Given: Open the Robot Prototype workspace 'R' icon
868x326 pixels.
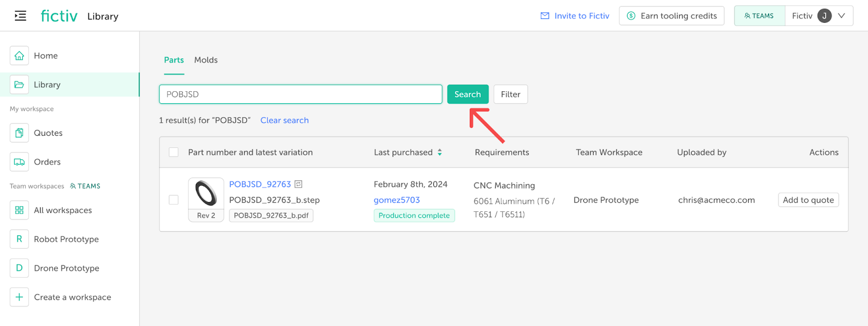Looking at the screenshot, I should 19,239.
